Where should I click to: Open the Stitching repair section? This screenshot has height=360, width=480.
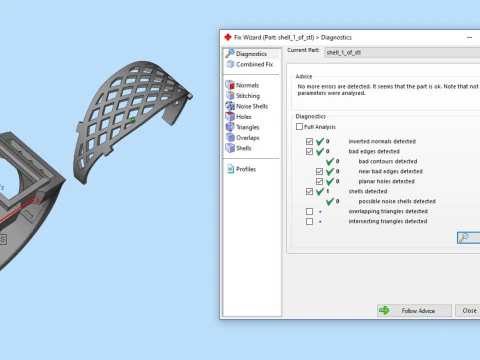(x=243, y=96)
